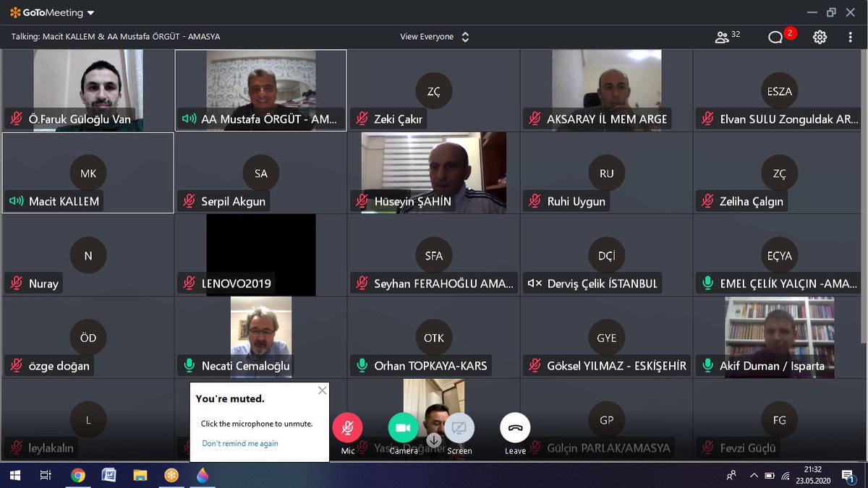Click the black LENOVO2019 video feed
The width and height of the screenshot is (868, 488).
tap(261, 254)
